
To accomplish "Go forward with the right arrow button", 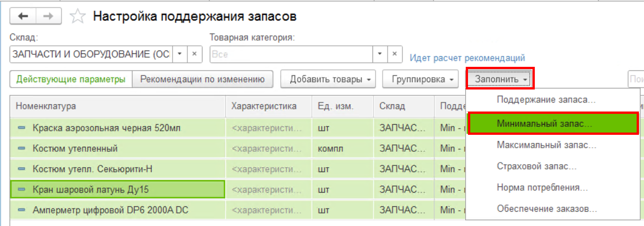I will (49, 16).
